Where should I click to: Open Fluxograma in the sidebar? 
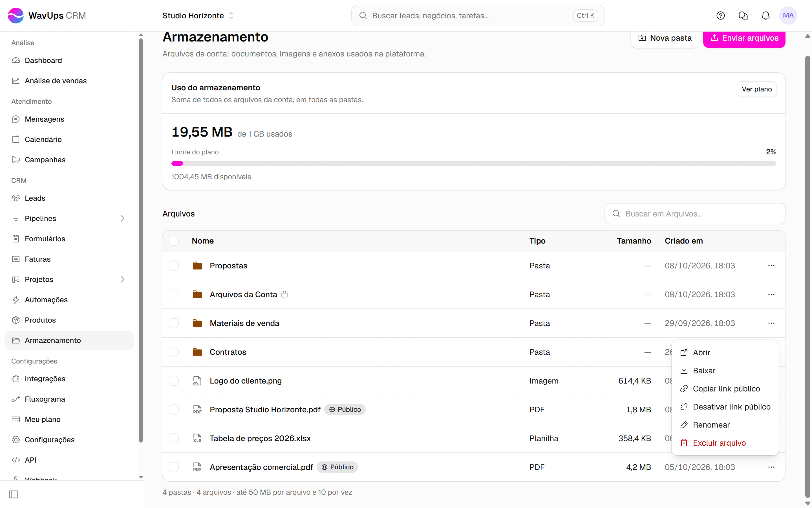69,399
